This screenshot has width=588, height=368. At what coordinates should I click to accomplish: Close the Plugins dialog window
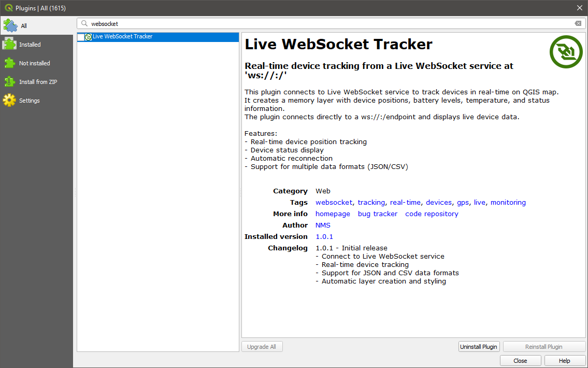tap(579, 8)
